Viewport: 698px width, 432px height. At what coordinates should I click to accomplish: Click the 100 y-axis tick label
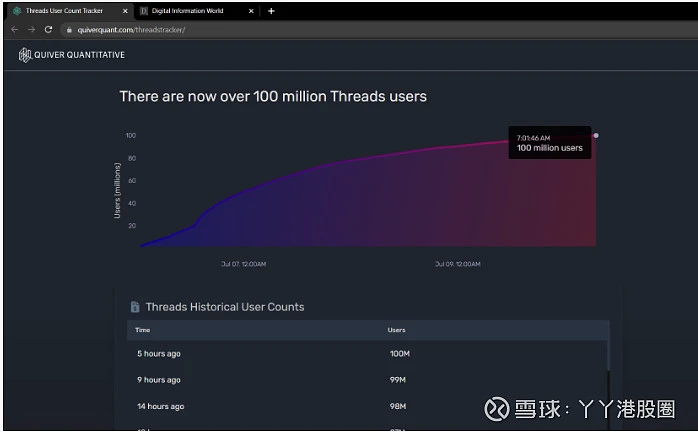[130, 135]
